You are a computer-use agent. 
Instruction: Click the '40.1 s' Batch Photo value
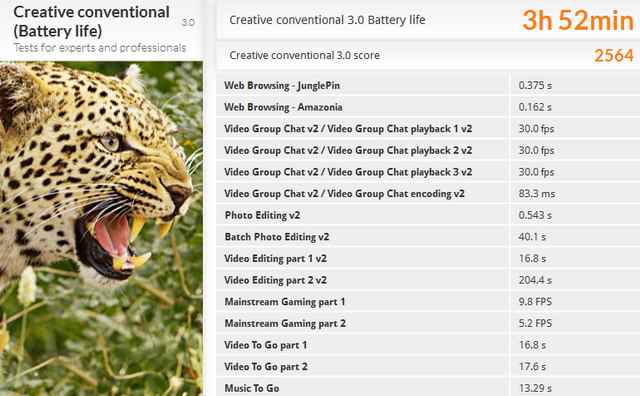tap(532, 237)
